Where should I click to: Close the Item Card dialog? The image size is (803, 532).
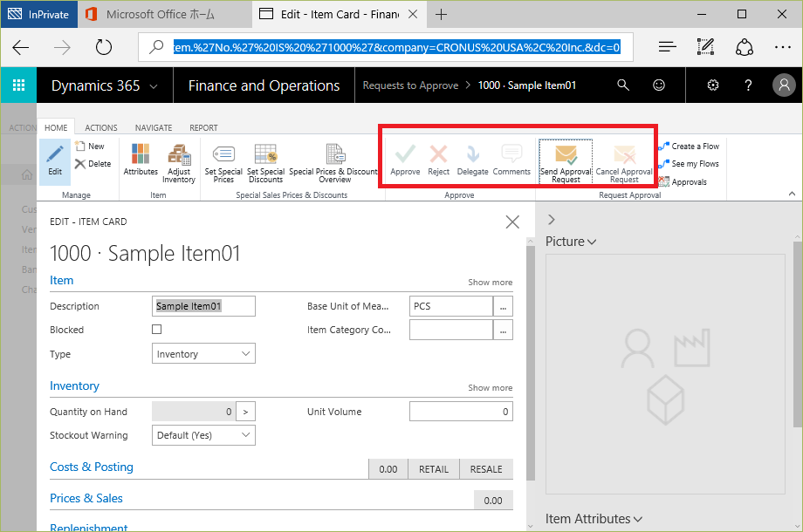512,222
